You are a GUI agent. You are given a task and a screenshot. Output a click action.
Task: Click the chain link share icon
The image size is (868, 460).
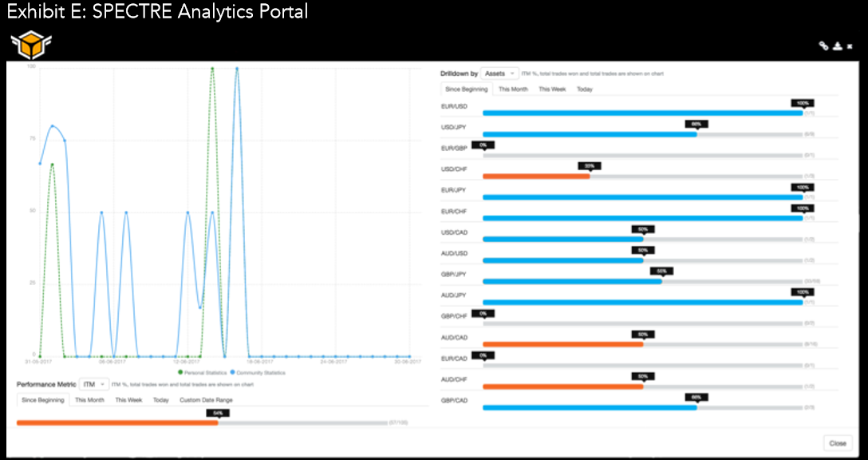pos(823,46)
